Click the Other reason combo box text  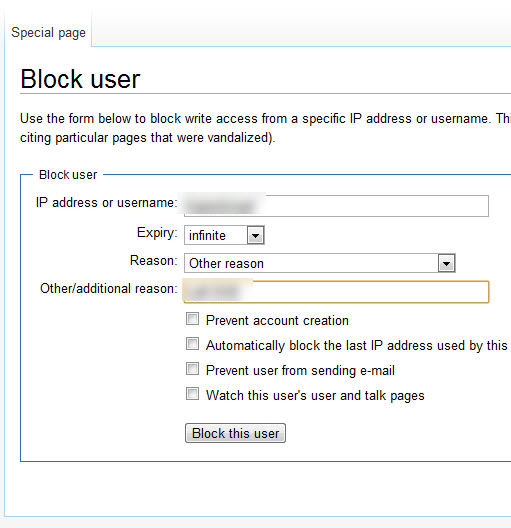click(x=226, y=263)
